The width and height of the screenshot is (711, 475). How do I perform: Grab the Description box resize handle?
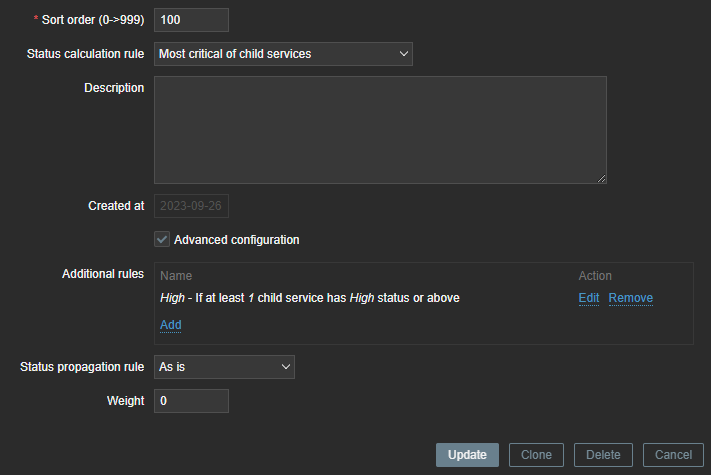(x=601, y=178)
